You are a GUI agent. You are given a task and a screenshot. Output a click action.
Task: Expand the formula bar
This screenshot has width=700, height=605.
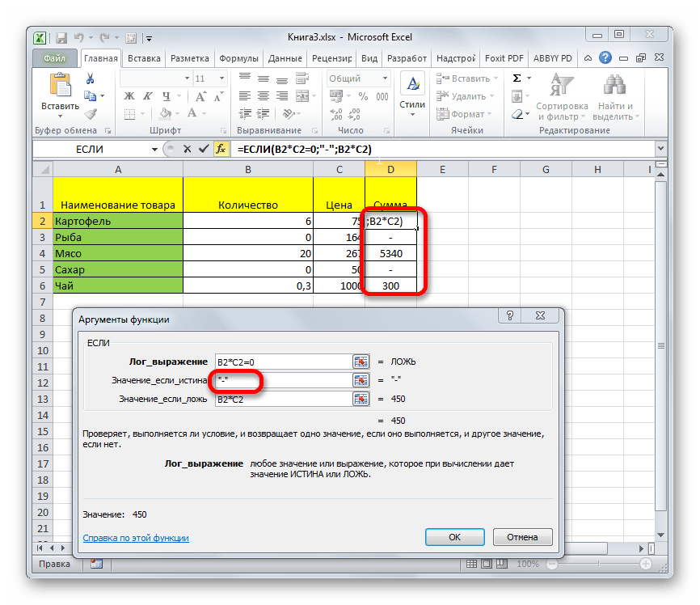pos(660,150)
